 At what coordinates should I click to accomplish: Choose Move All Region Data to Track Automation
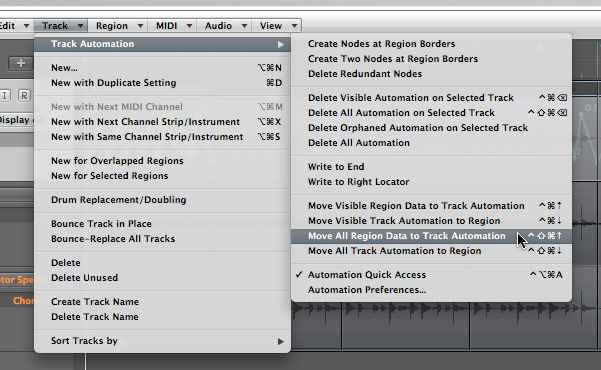tap(431, 236)
